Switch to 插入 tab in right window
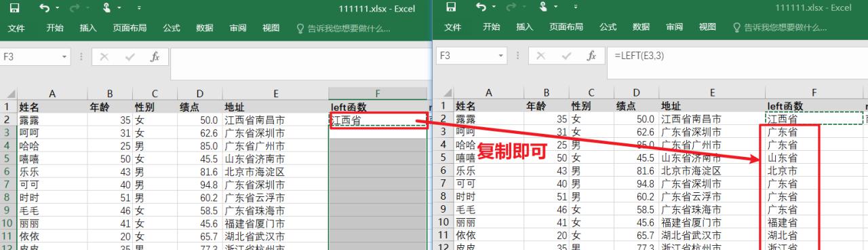 point(525,28)
